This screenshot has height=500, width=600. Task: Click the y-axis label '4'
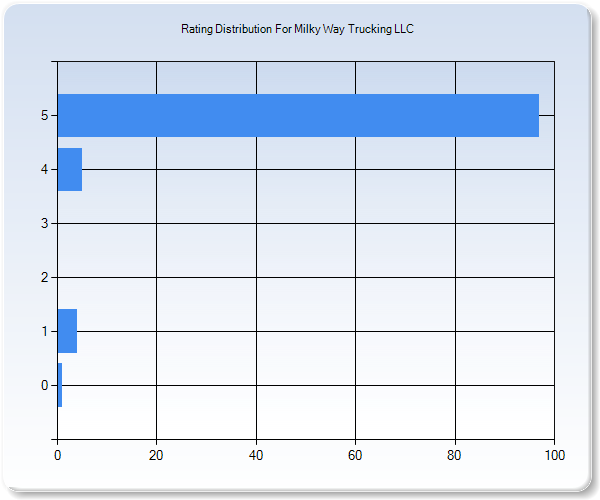(44, 169)
